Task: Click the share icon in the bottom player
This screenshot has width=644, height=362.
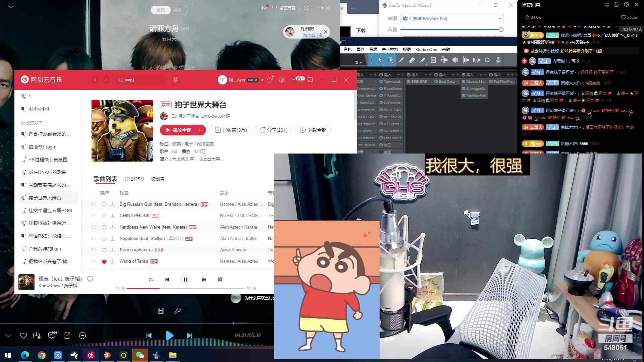Action: click(67, 336)
